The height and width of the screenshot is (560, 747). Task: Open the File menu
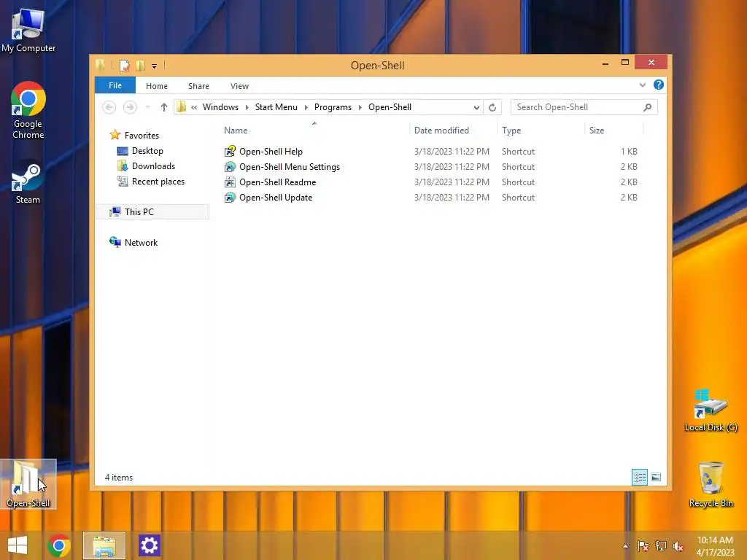[x=115, y=85]
